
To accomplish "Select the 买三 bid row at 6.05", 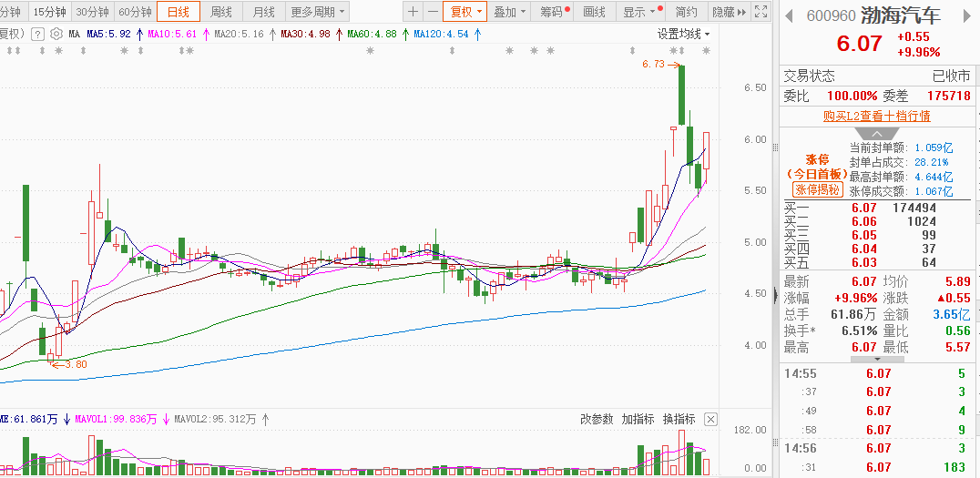I will (877, 235).
